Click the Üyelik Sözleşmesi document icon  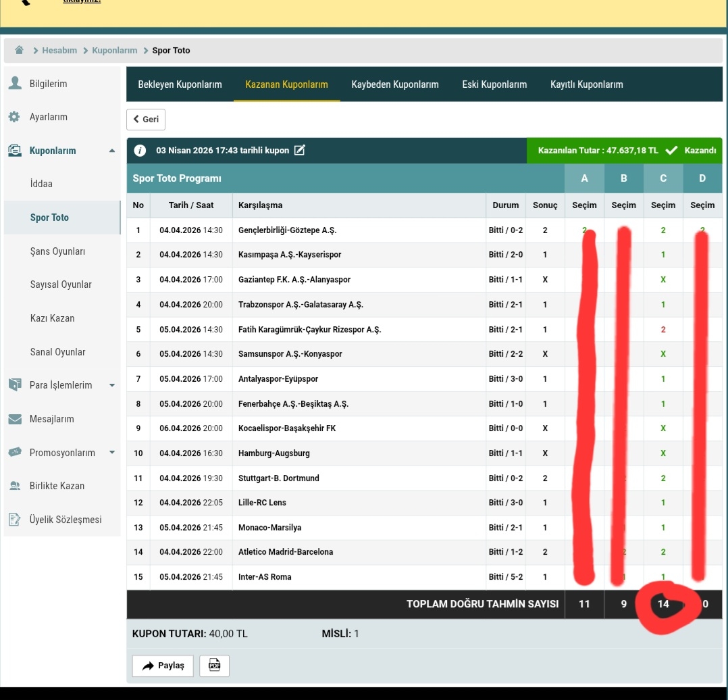coord(14,520)
